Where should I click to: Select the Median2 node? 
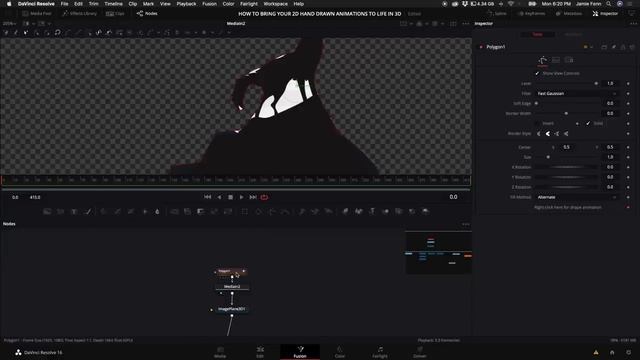(x=232, y=287)
